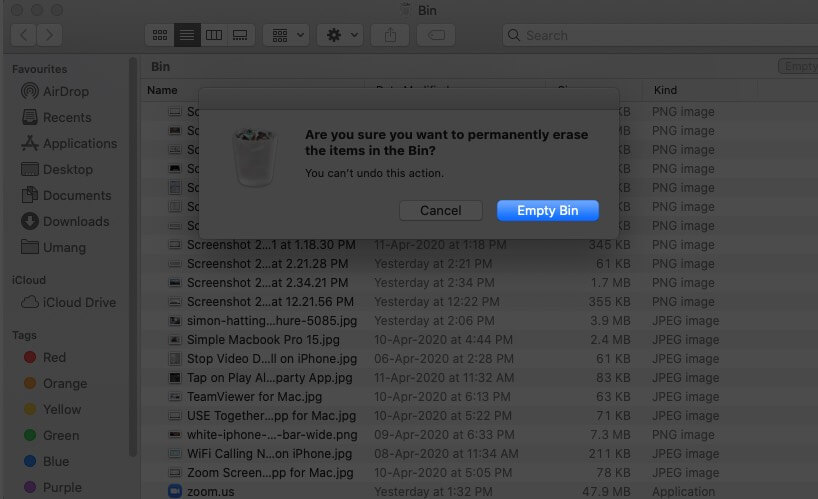The width and height of the screenshot is (818, 499).
Task: Switch Finder to column view
Action: pyautogui.click(x=214, y=35)
